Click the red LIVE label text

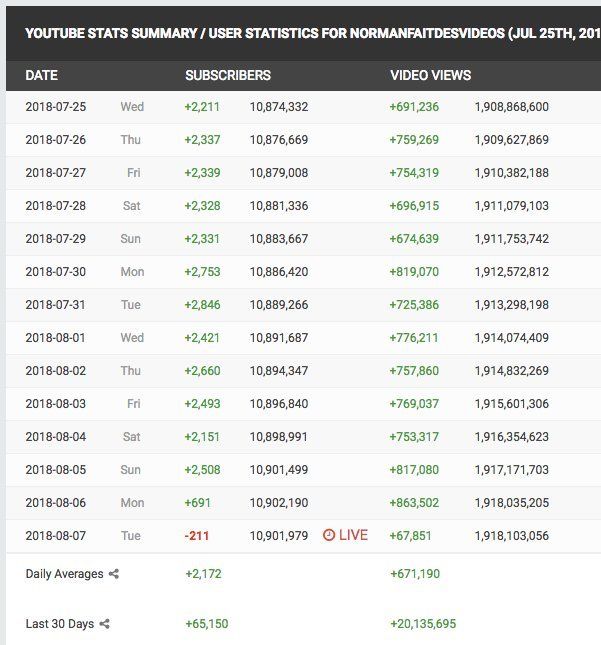(353, 535)
